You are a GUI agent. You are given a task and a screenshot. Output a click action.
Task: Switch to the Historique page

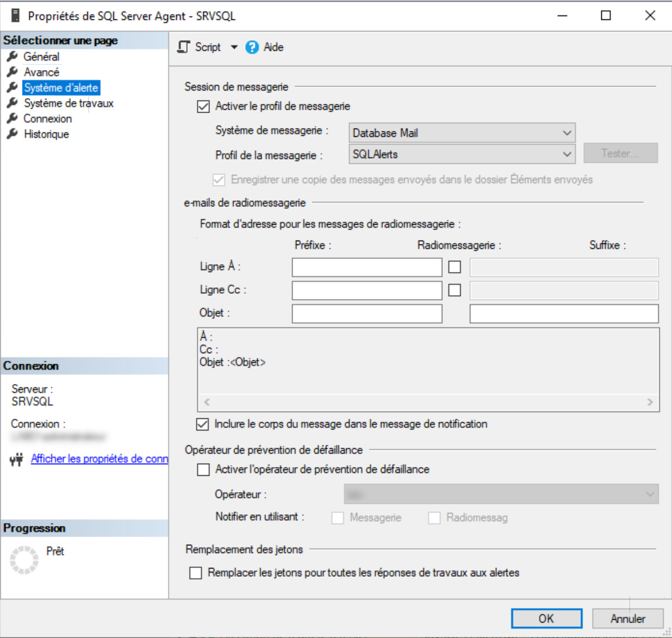[x=46, y=134]
